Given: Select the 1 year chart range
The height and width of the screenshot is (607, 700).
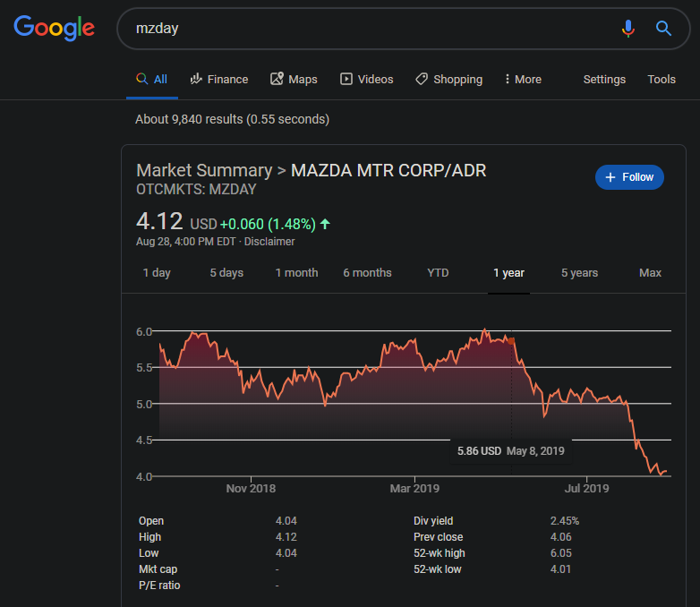Looking at the screenshot, I should point(508,273).
